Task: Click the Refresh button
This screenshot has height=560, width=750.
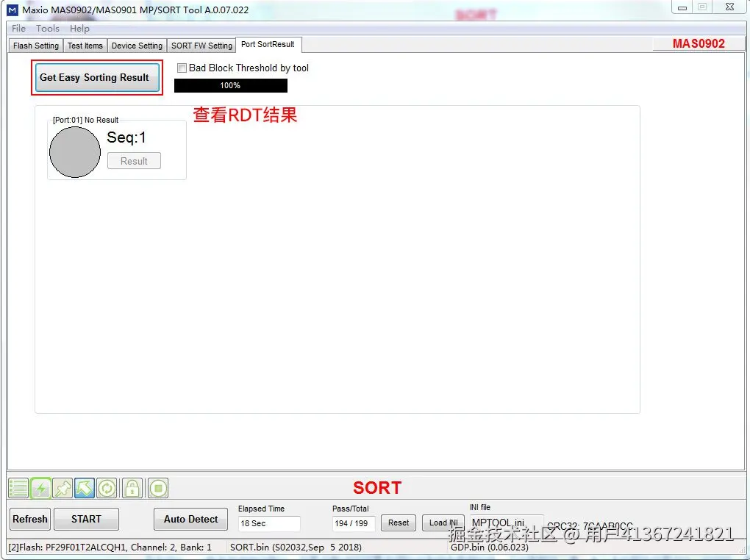Action: [30, 519]
